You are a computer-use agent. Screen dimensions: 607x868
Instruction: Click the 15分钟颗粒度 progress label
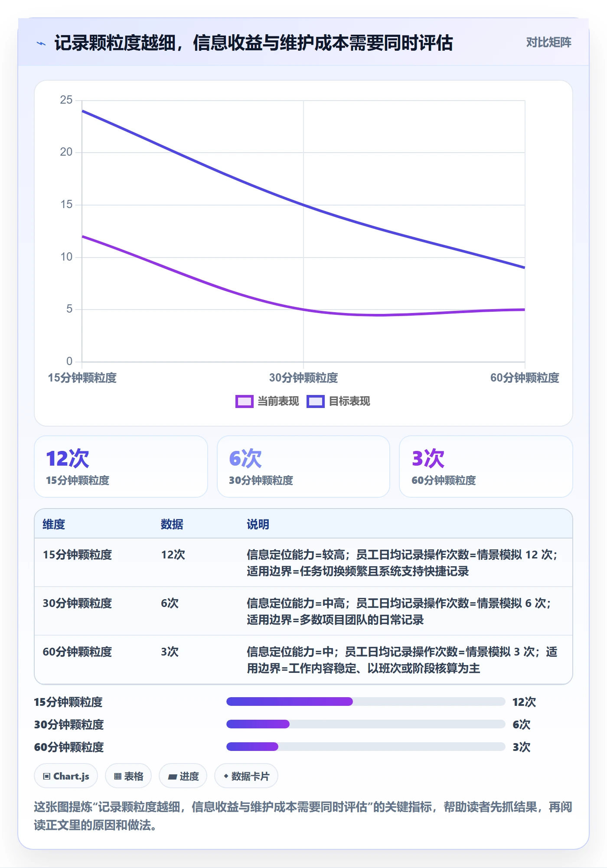click(x=69, y=702)
